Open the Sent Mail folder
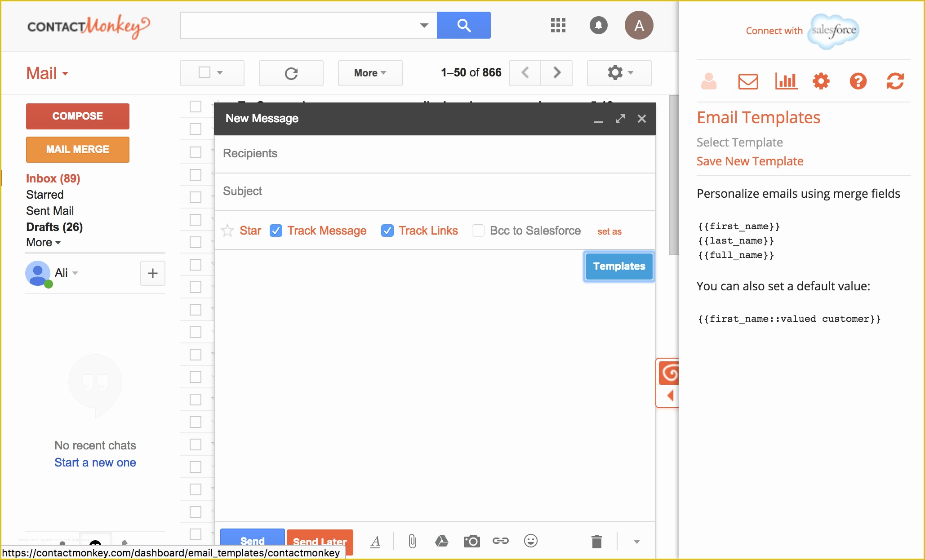 [x=50, y=211]
